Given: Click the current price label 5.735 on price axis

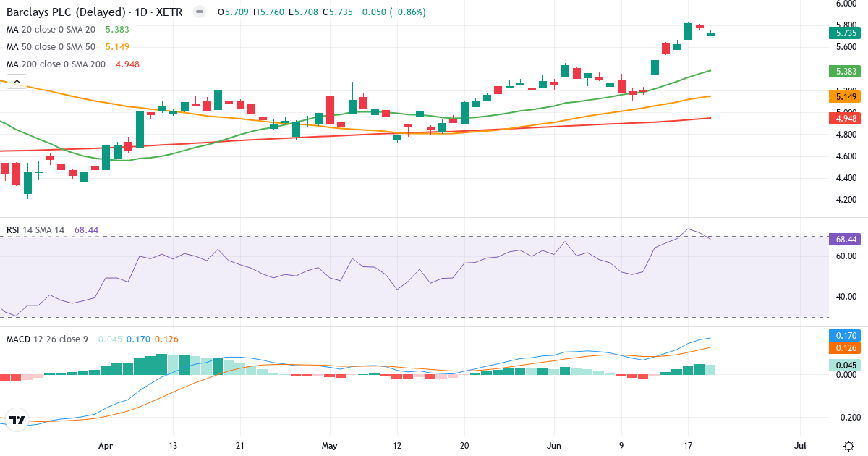Looking at the screenshot, I should (x=846, y=33).
